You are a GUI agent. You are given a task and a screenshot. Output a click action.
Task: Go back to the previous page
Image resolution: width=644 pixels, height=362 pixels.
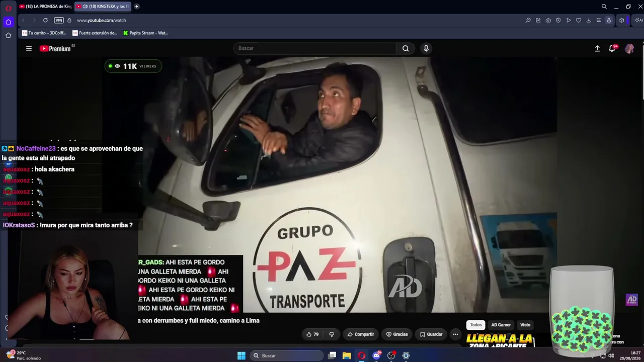[x=23, y=20]
